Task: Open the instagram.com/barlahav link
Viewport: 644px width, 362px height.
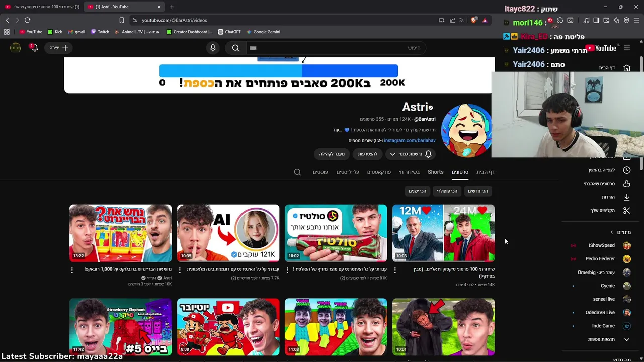Action: pos(410,141)
